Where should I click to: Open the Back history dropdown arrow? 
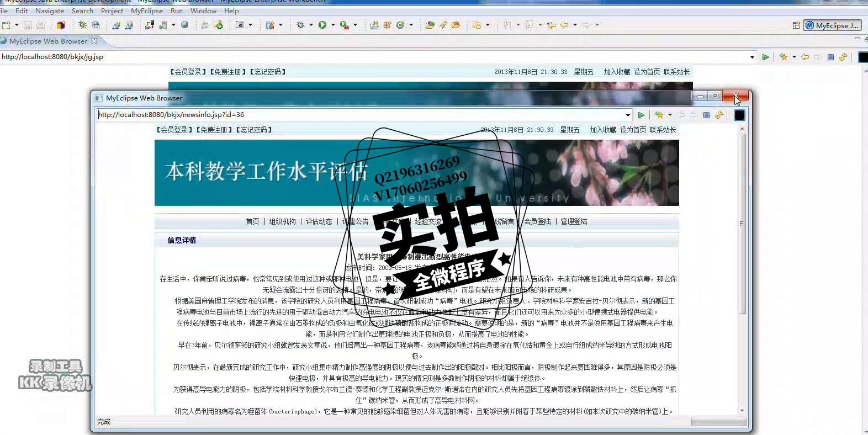click(575, 25)
